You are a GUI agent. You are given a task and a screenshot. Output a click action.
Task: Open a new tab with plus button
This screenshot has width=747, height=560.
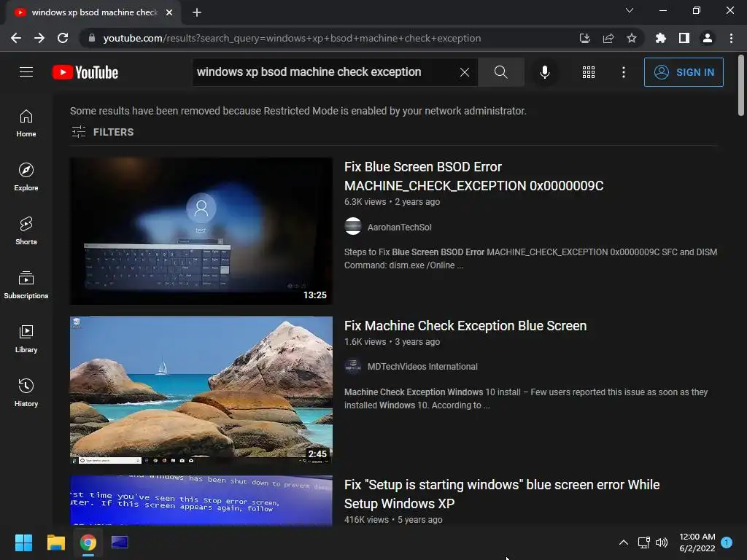tap(197, 12)
